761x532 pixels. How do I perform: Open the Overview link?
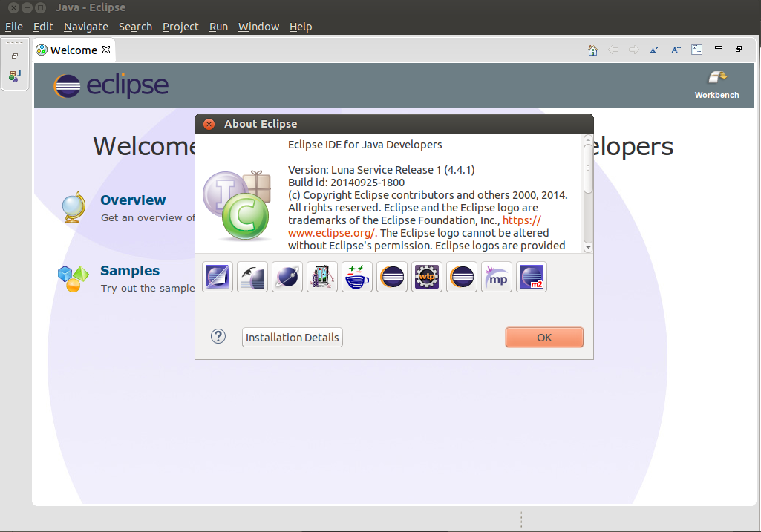pos(133,200)
